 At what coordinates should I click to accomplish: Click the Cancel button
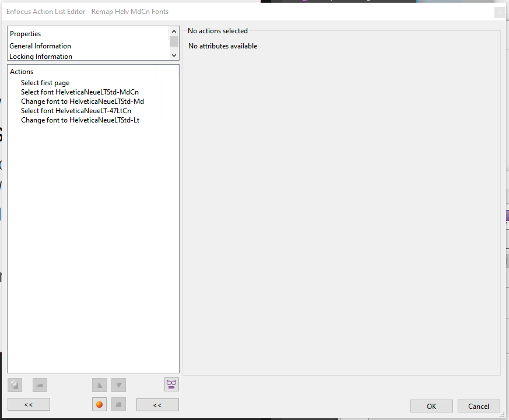click(x=479, y=407)
